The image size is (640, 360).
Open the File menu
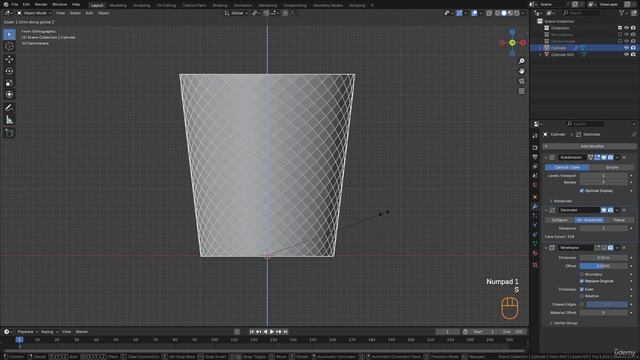tap(15, 4)
